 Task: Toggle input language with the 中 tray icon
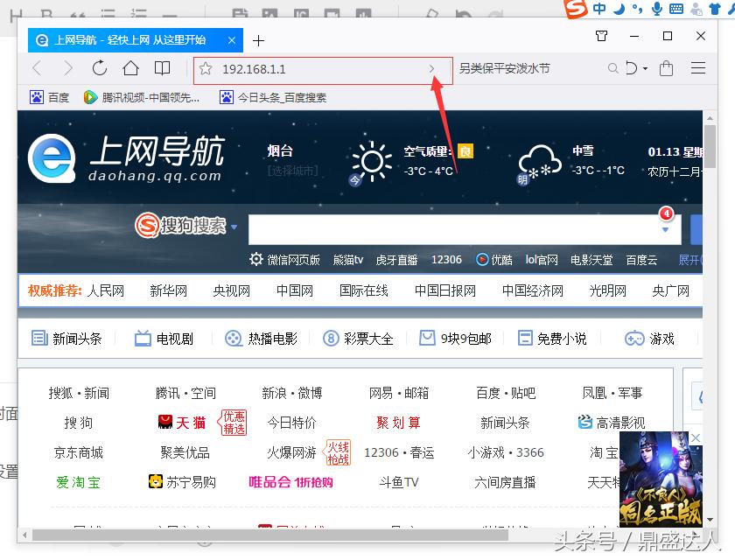tap(599, 10)
